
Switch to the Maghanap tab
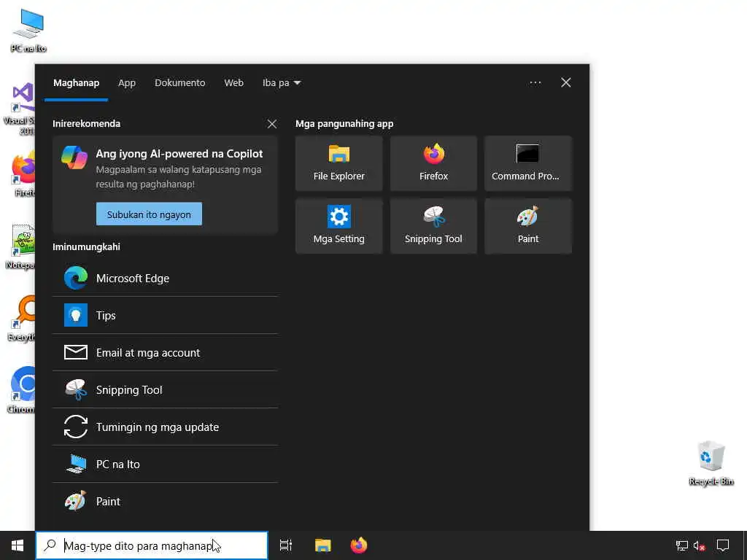pyautogui.click(x=76, y=83)
